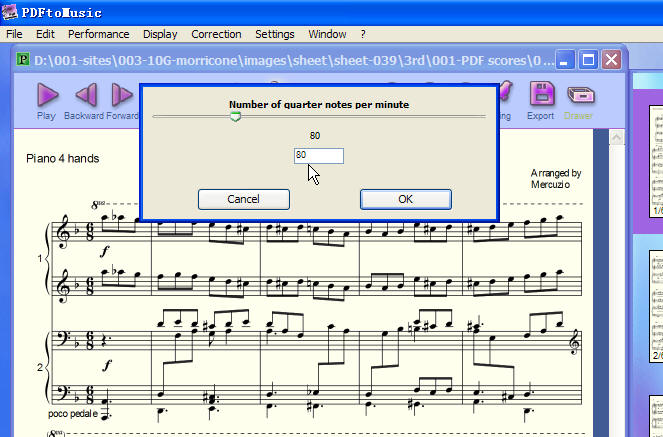Open the Settings menu
663x437 pixels.
(274, 34)
